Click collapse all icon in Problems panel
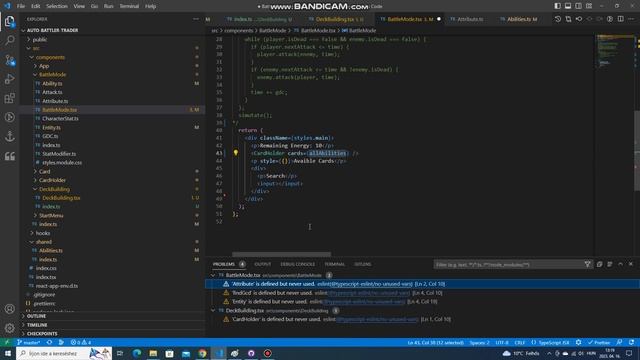 pos(599,264)
